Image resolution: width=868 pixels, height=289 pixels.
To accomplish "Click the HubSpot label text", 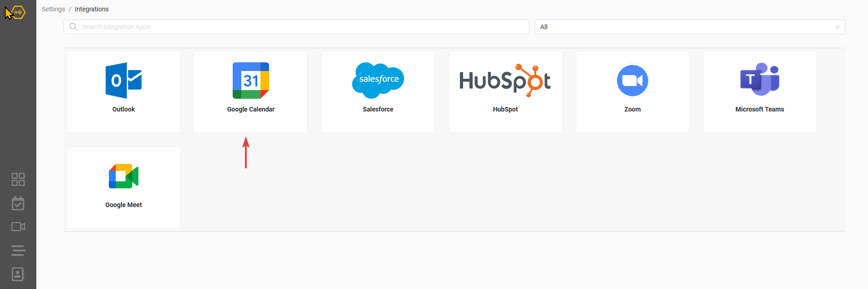I will [505, 109].
